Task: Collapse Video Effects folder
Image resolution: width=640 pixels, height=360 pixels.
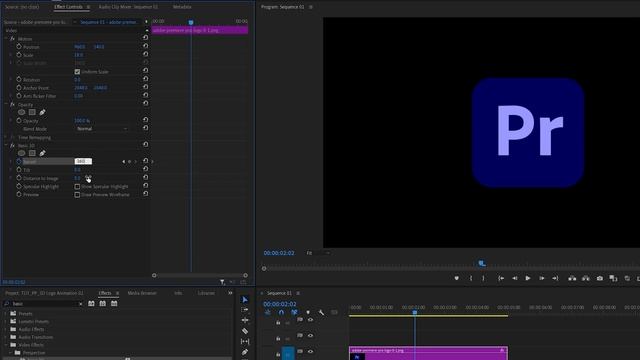Action: point(6,345)
